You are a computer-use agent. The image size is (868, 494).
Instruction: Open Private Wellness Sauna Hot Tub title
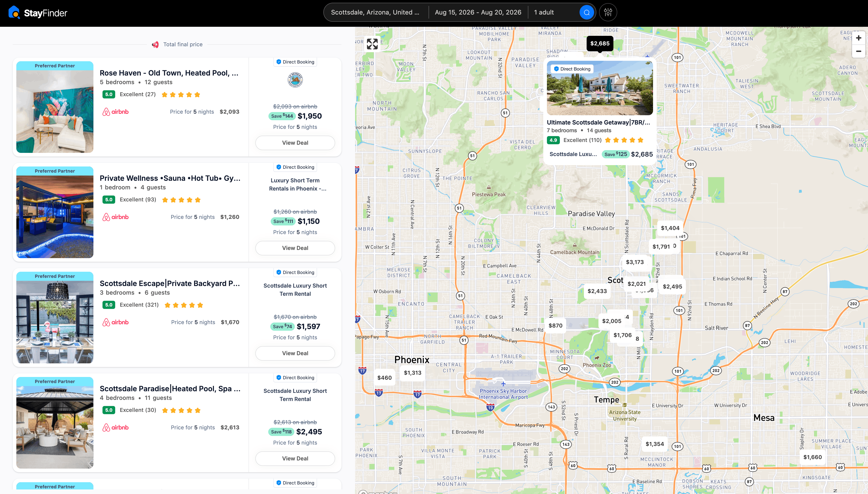pyautogui.click(x=170, y=178)
